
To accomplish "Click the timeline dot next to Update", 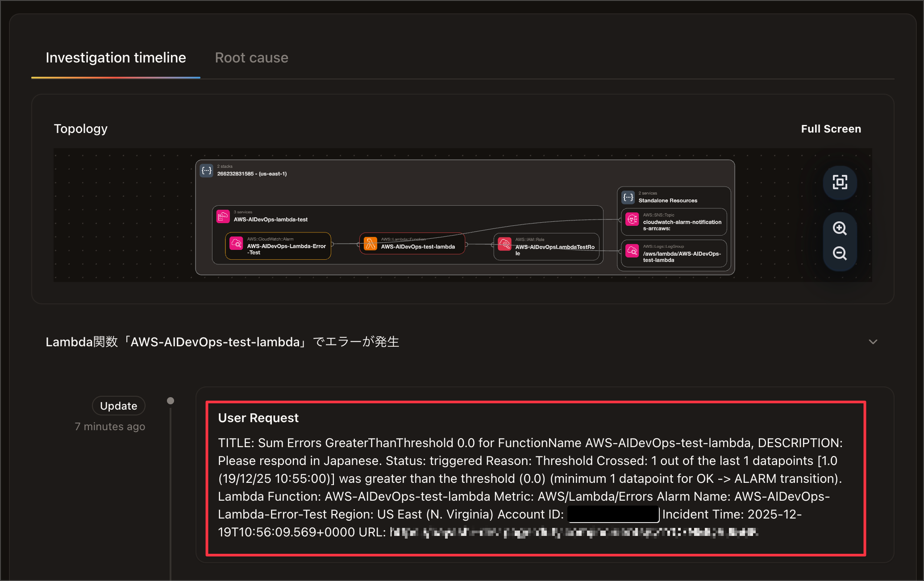I will (x=171, y=400).
